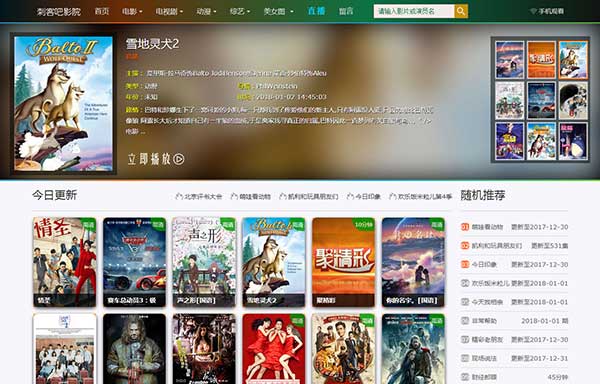Open the Thor poster in the second row
This screenshot has width=600, height=384.
pyautogui.click(x=413, y=349)
